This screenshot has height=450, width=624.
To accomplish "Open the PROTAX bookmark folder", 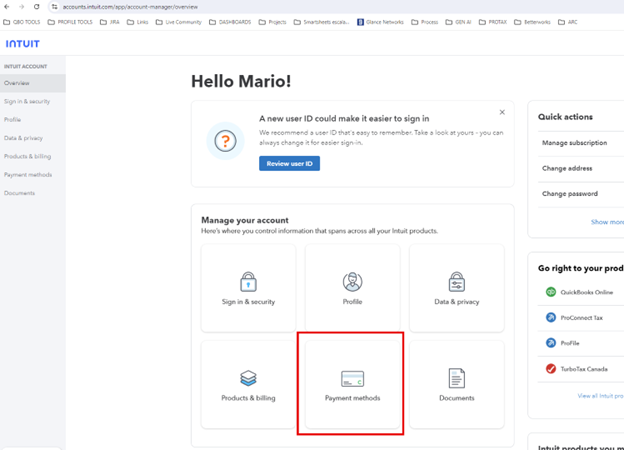I will pos(493,22).
